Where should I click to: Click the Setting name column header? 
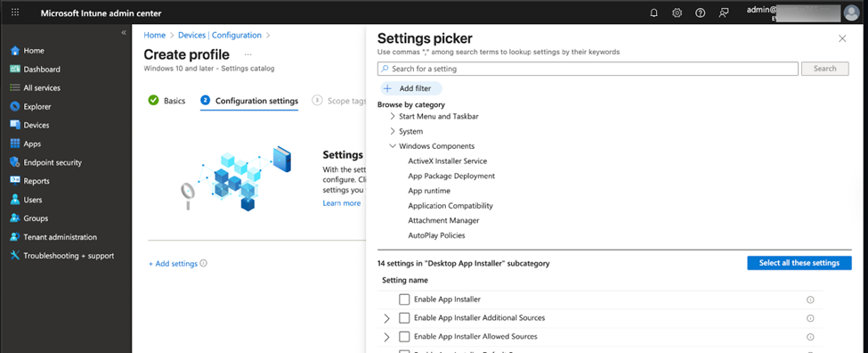pos(405,281)
